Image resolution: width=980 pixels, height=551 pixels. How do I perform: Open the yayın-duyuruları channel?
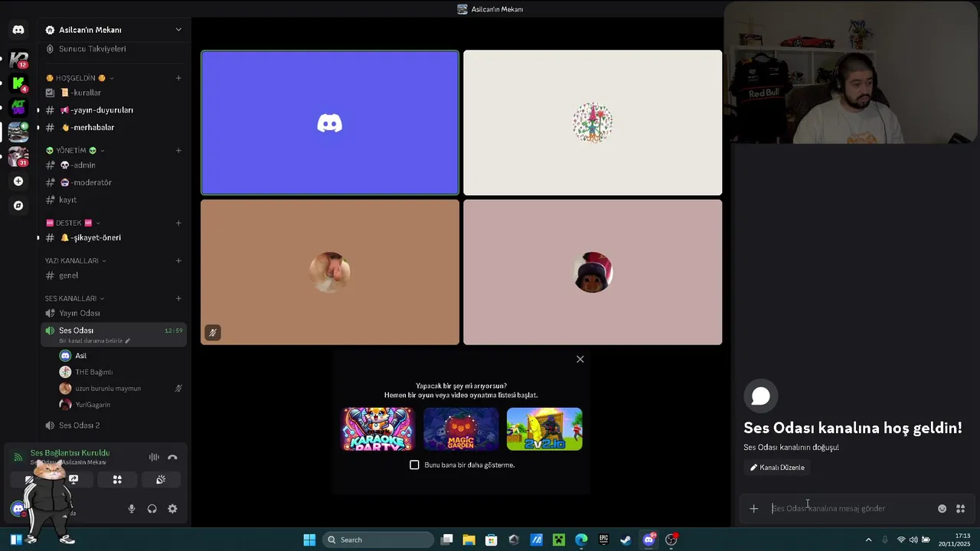[113, 110]
